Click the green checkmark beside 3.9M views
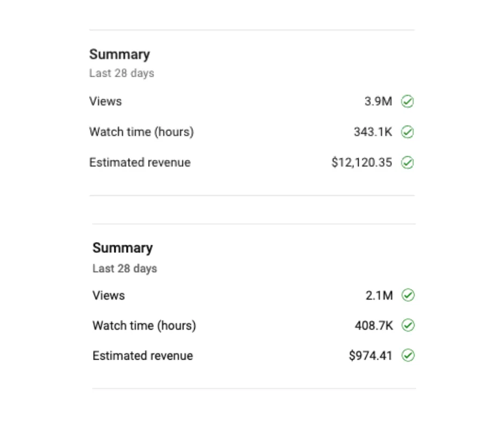Viewport: 504px width, 423px height. (x=407, y=101)
